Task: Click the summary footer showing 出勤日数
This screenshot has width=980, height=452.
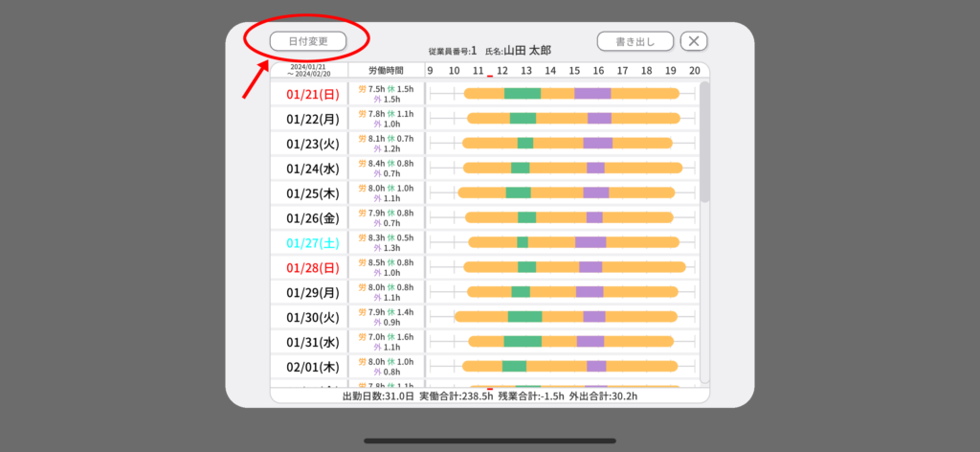Action: (489, 395)
